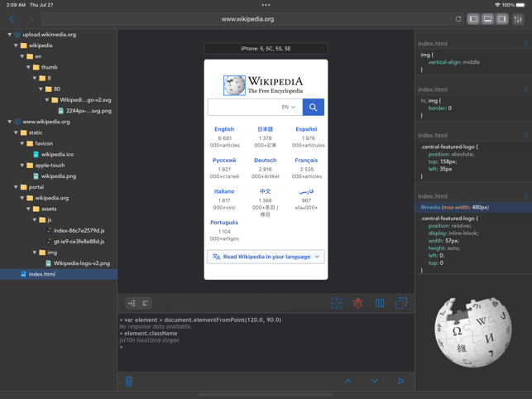532x399 pixels.
Task: Select the wikipedia.ico file
Action: click(x=57, y=154)
